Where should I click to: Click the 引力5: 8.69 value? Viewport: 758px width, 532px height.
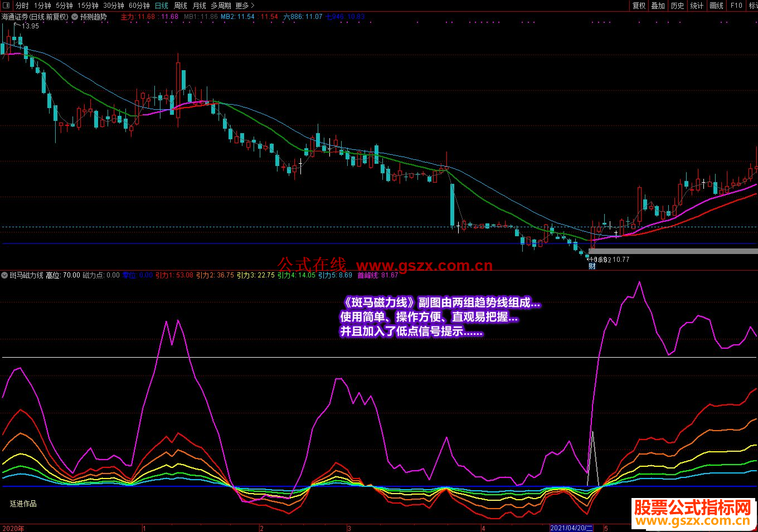pos(336,275)
